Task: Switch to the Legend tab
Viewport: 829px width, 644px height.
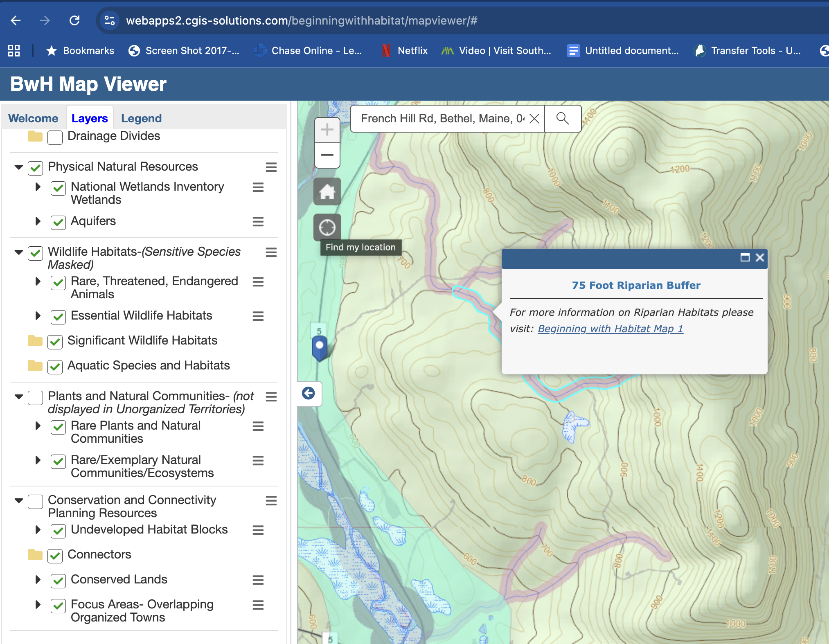Action: [x=141, y=118]
